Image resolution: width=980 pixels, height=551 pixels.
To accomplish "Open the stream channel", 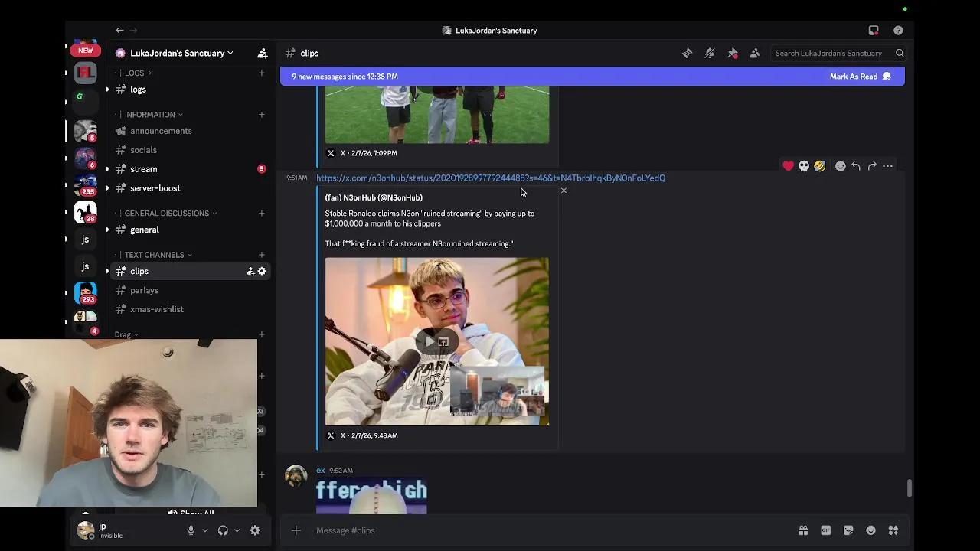I will (190, 169).
